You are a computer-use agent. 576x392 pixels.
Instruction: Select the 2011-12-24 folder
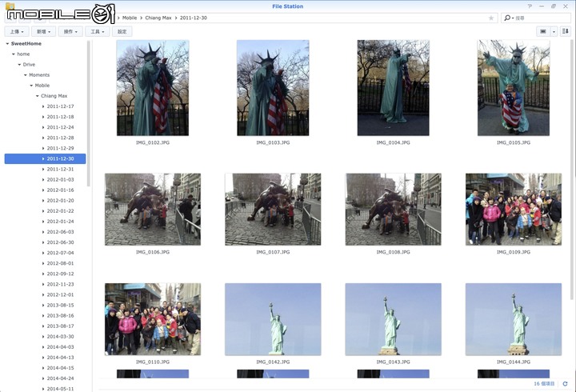(60, 127)
